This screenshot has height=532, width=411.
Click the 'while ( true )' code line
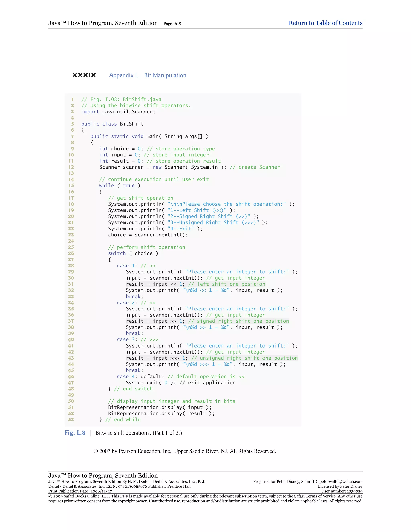pyautogui.click(x=120, y=186)
